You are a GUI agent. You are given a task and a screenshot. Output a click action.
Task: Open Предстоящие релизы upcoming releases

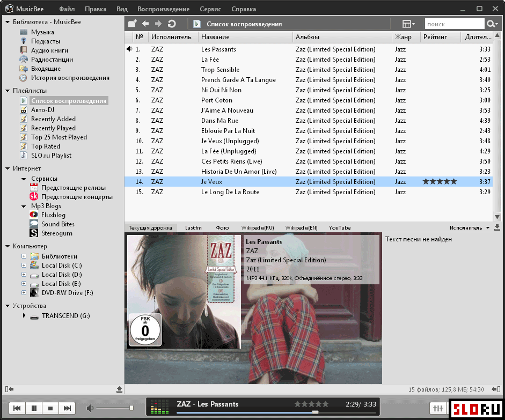[73, 188]
